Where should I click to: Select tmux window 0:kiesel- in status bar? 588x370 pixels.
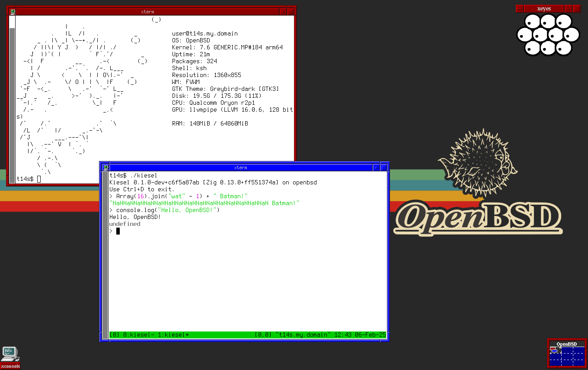click(x=140, y=335)
